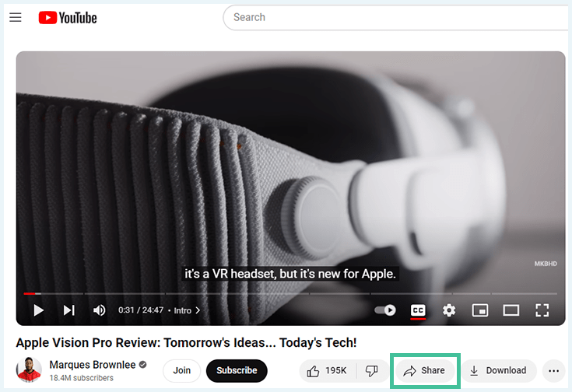Click the Join button
Image resolution: width=572 pixels, height=392 pixels.
(x=181, y=370)
